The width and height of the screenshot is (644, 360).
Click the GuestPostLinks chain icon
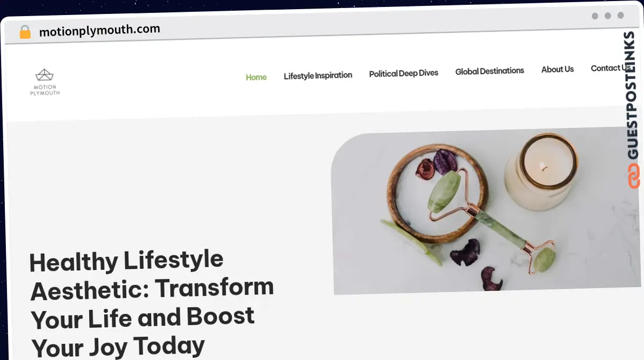click(634, 176)
